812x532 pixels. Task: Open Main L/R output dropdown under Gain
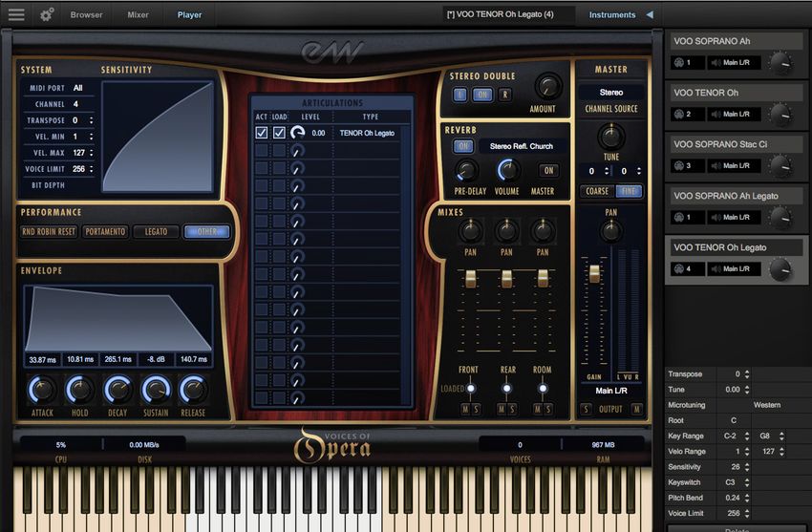tap(610, 391)
